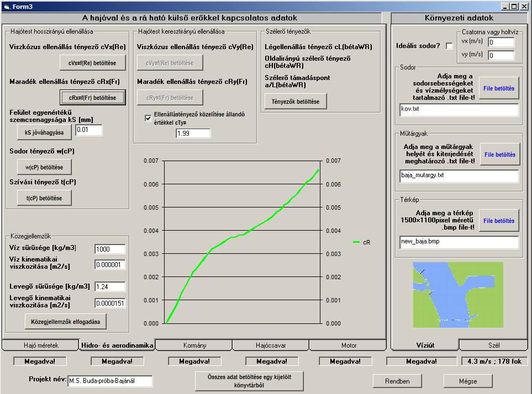Viewport: 532px width, 394px height.
Task: Edit the Projekt név field
Action: coord(110,381)
